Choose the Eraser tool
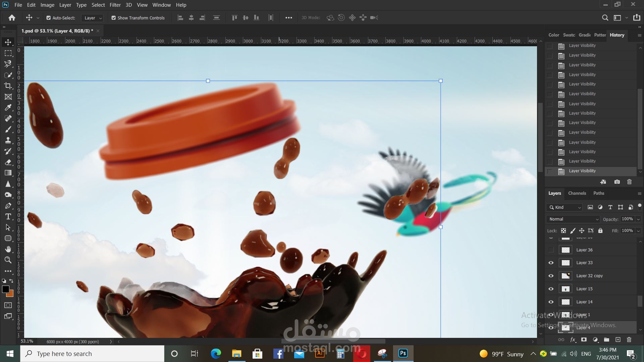 click(x=8, y=162)
